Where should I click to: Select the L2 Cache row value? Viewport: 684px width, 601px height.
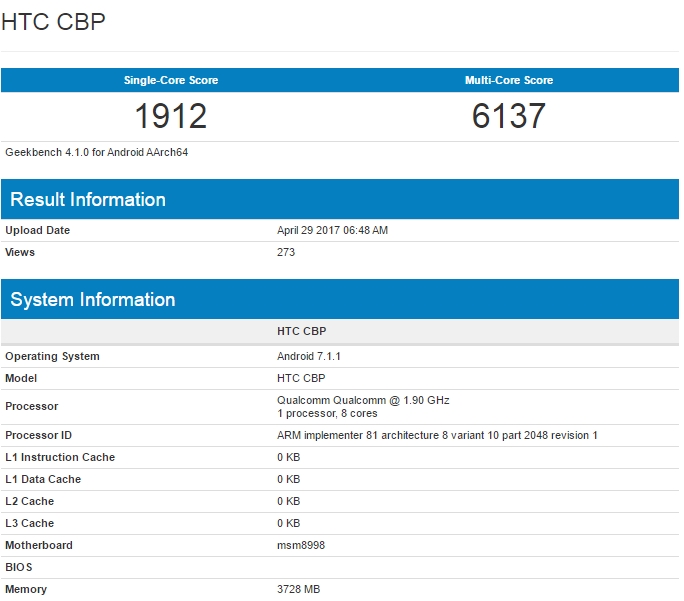(x=288, y=501)
